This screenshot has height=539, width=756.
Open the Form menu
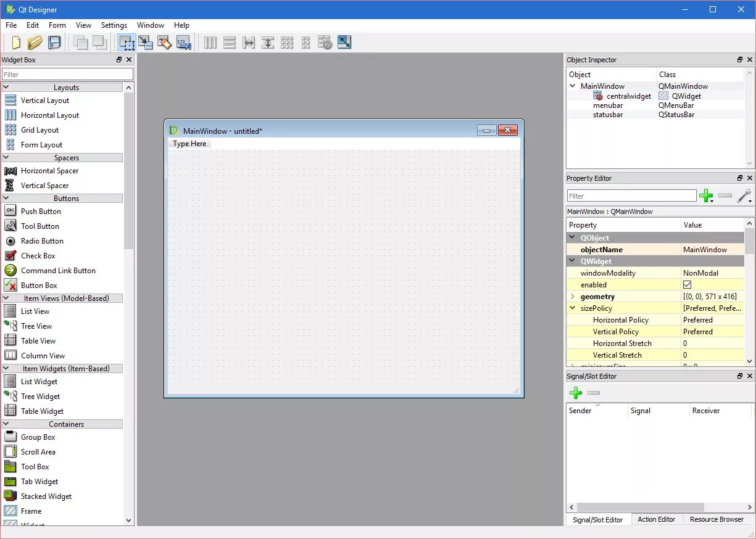click(x=57, y=25)
